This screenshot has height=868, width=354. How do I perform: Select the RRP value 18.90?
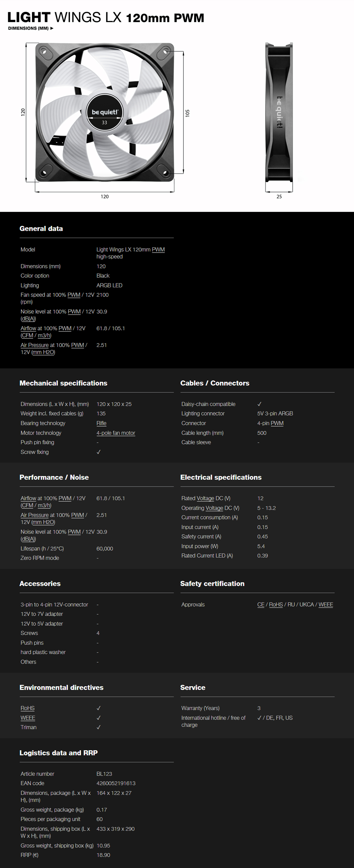tap(103, 855)
